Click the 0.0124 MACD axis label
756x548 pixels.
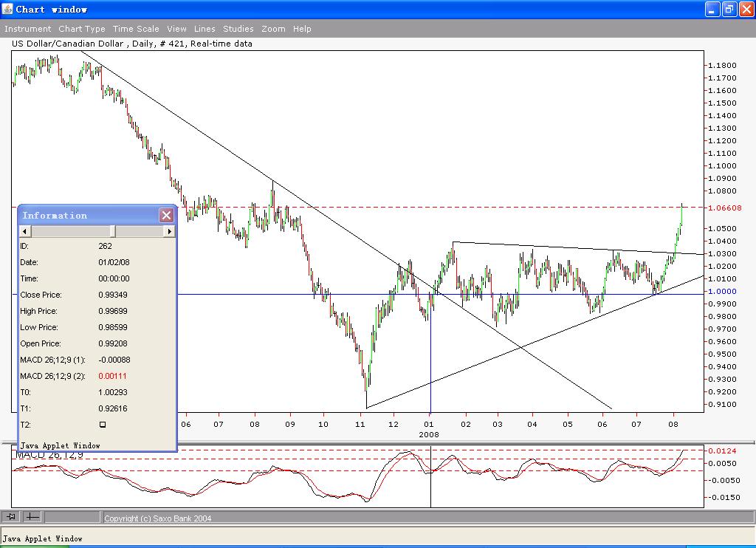point(722,451)
